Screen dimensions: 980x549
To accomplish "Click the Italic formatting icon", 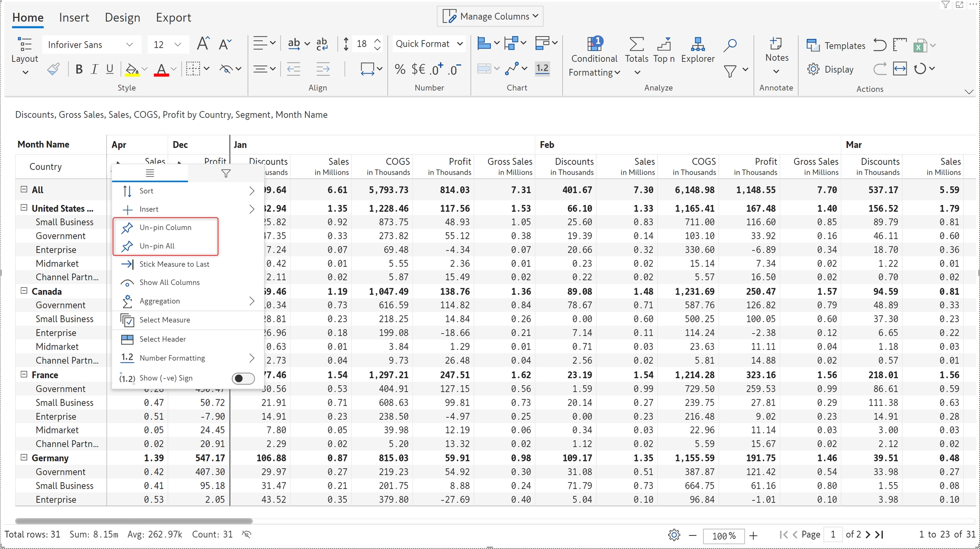I will pos(94,69).
